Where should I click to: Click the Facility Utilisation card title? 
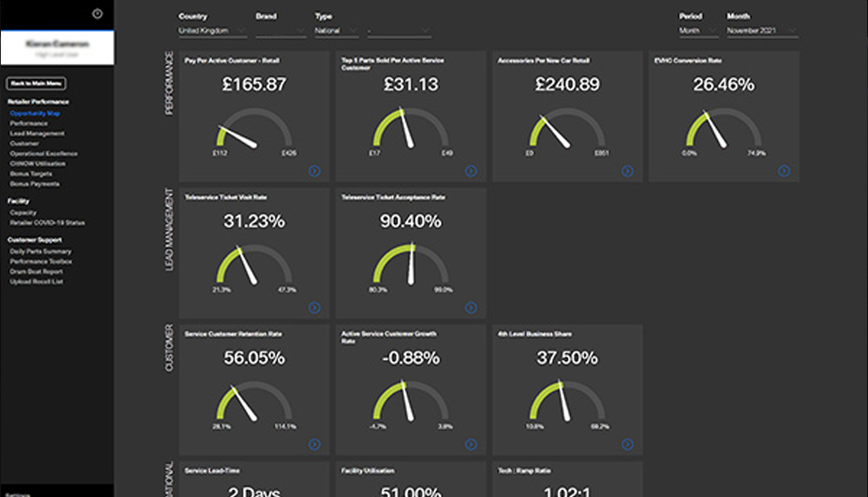click(367, 471)
